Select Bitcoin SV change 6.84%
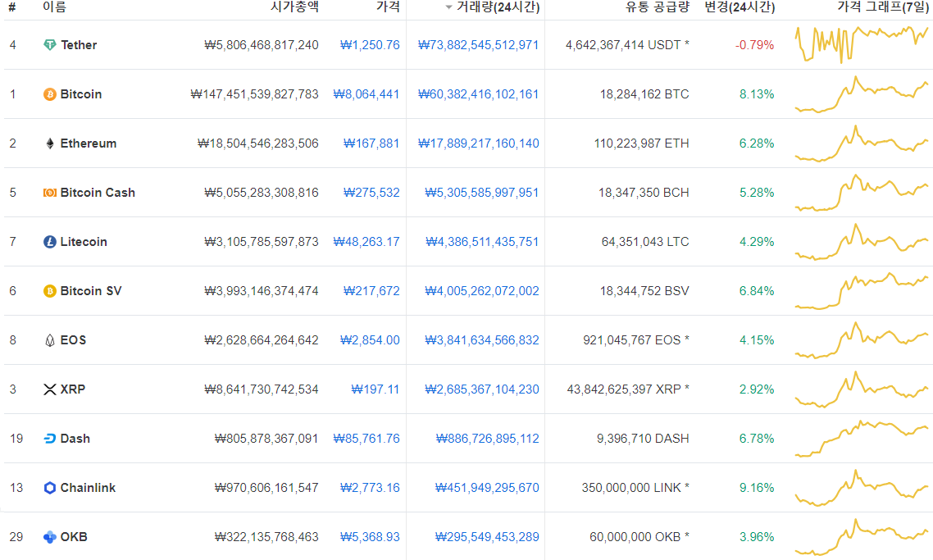The image size is (933, 560). coord(757,291)
